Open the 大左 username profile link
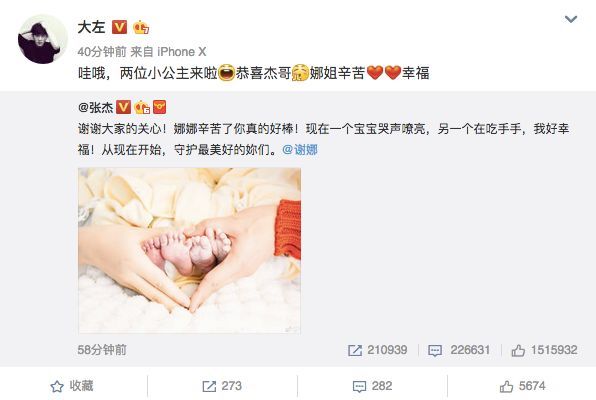The height and width of the screenshot is (400, 596). [91, 27]
